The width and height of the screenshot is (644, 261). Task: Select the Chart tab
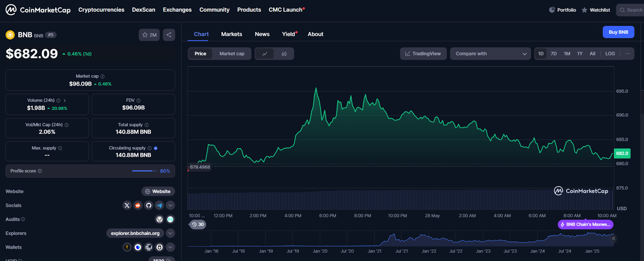click(201, 34)
